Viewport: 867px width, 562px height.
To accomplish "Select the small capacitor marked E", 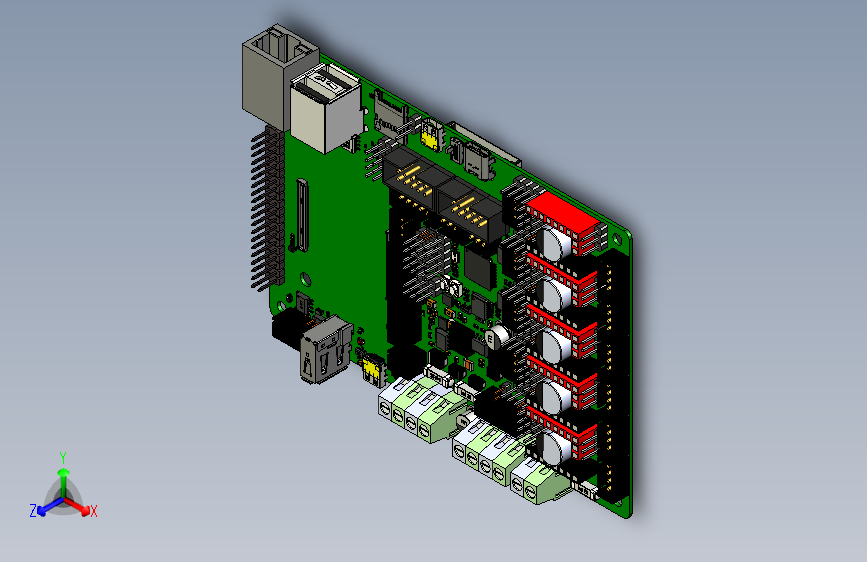I will 495,337.
